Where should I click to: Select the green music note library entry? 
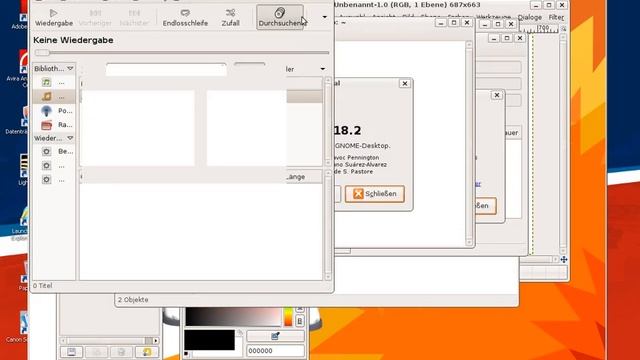click(53, 82)
